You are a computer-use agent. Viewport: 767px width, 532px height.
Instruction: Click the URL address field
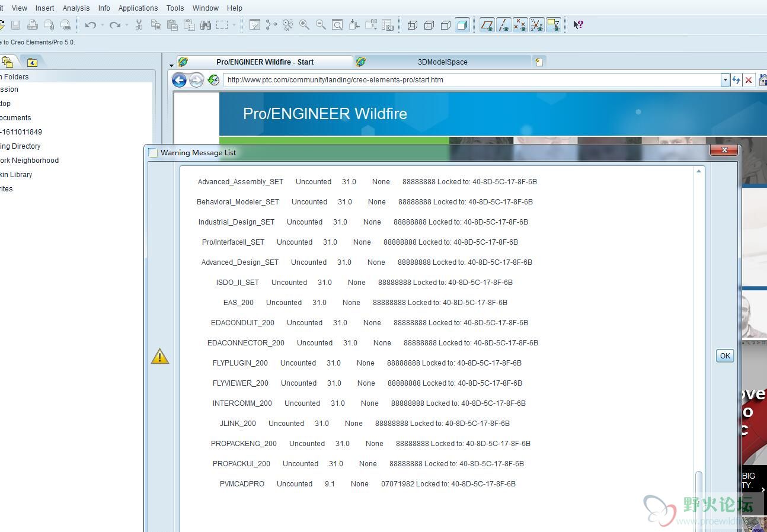point(472,80)
